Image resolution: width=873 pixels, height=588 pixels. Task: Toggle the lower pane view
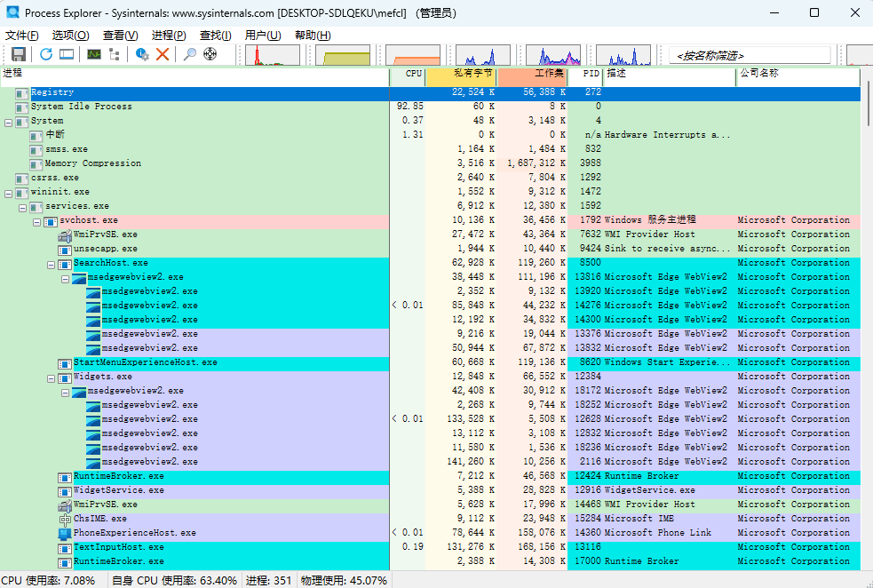tap(66, 53)
